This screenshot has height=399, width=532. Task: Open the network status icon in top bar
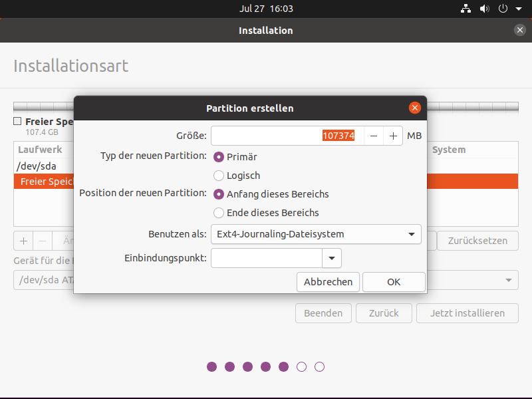click(465, 9)
